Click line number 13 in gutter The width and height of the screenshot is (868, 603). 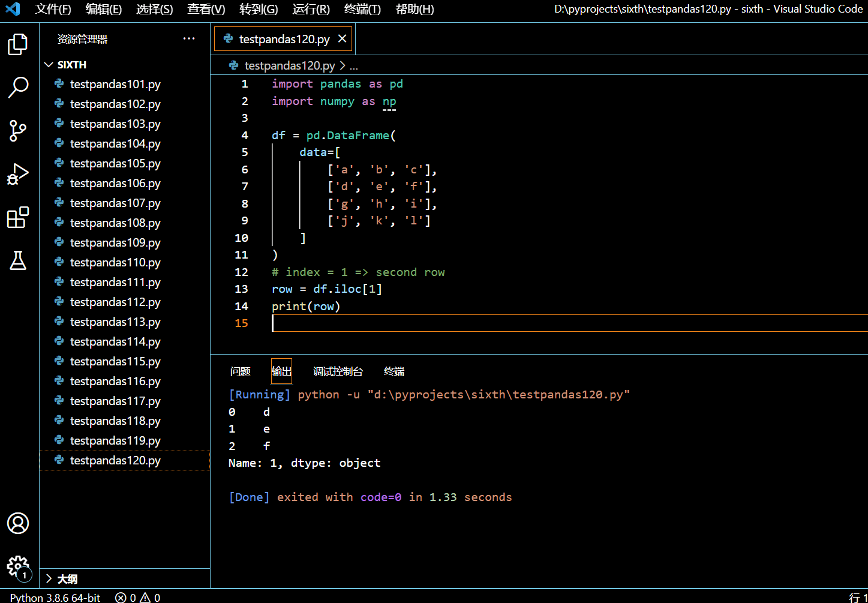(241, 289)
